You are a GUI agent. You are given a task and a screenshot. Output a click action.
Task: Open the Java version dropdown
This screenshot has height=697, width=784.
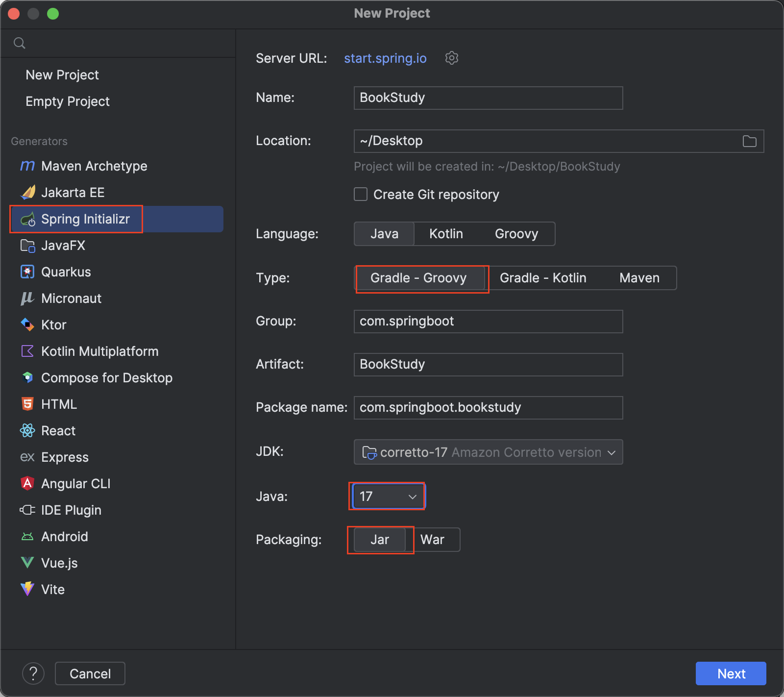click(x=388, y=497)
